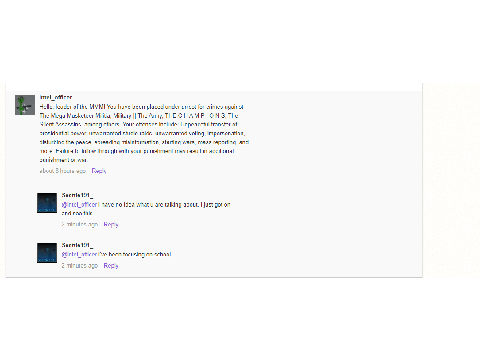Click the "about 3 hours ago" timestamp

tap(63, 171)
